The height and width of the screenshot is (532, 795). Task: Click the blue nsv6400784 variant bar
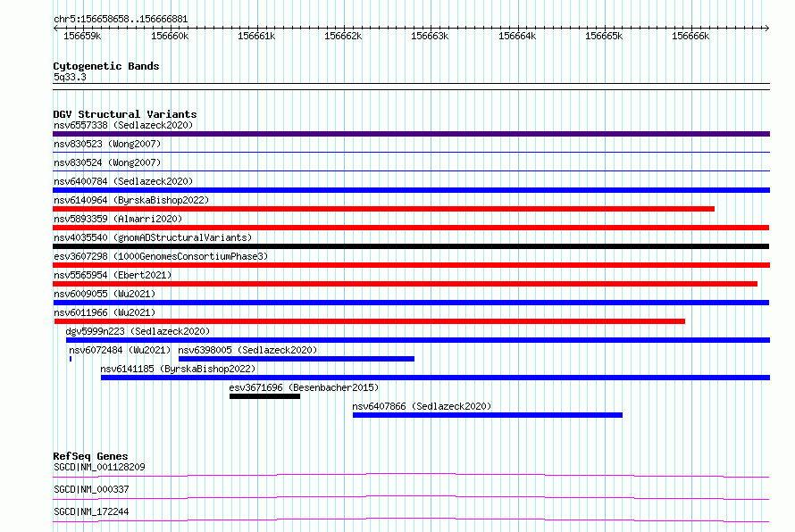pyautogui.click(x=411, y=190)
